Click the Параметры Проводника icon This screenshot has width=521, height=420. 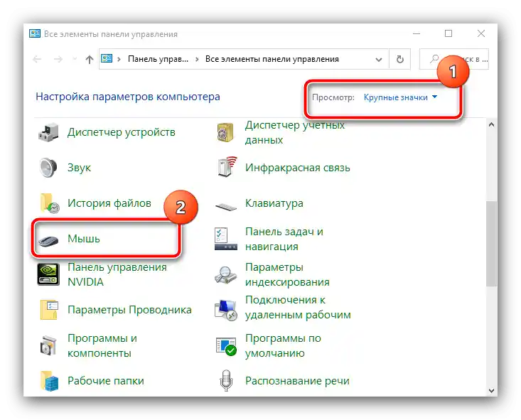pos(49,310)
